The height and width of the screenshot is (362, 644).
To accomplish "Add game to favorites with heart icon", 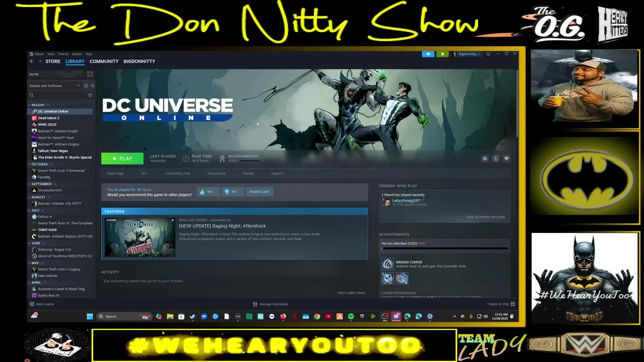I will tap(507, 158).
